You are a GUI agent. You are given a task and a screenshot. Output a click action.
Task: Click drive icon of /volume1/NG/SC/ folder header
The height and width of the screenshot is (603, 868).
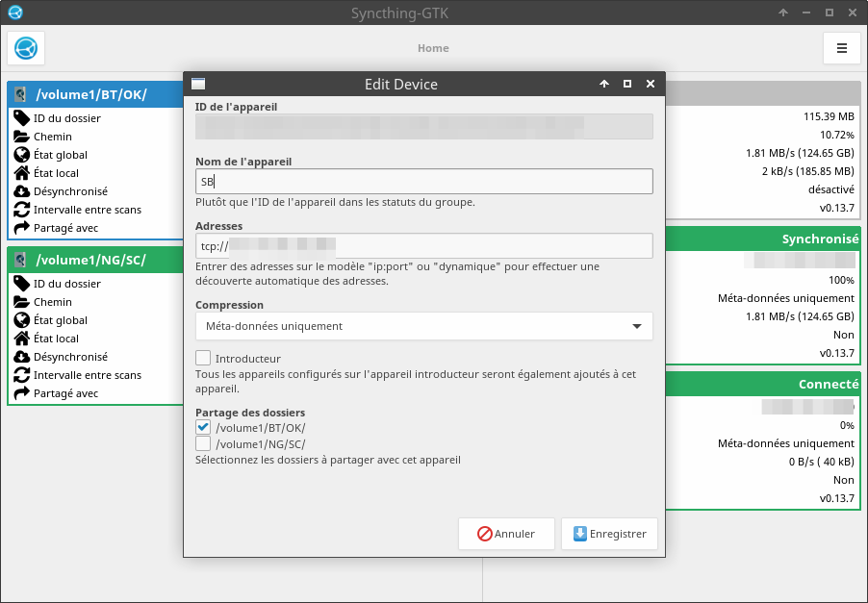coord(20,260)
